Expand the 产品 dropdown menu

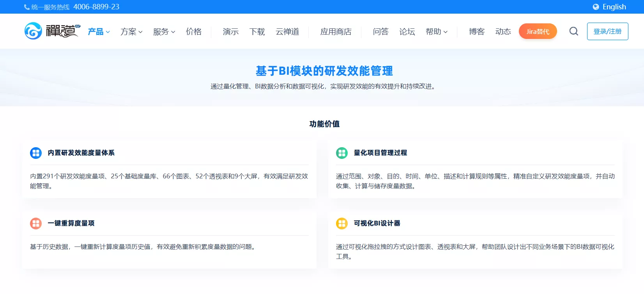pyautogui.click(x=99, y=32)
